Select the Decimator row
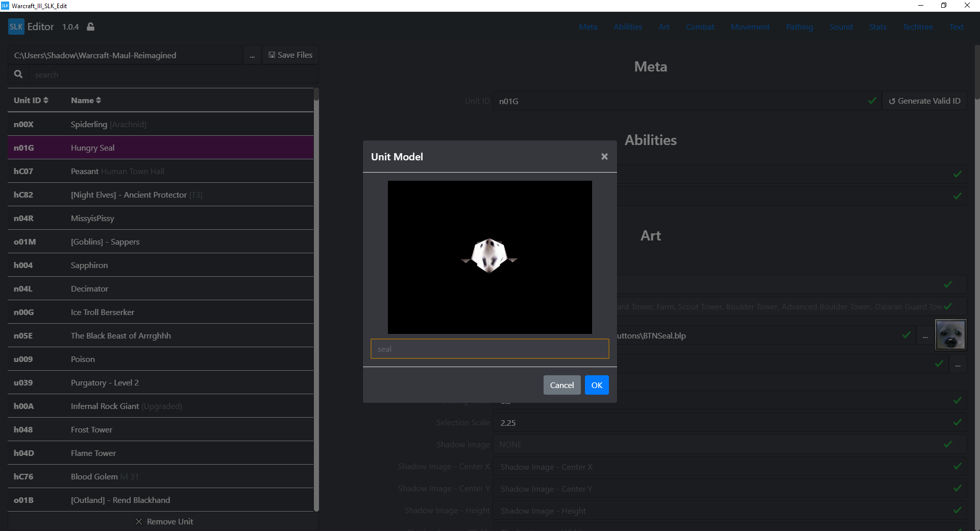Image resolution: width=980 pixels, height=531 pixels. [x=161, y=288]
